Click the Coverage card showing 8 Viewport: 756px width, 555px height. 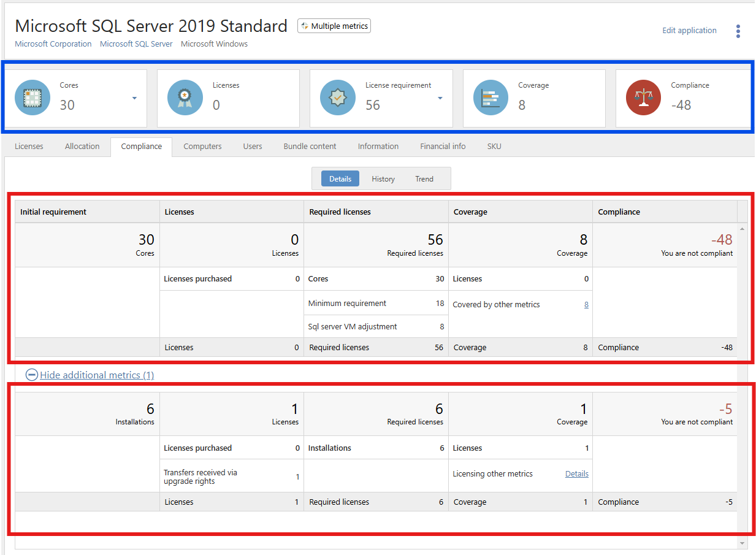[x=534, y=98]
